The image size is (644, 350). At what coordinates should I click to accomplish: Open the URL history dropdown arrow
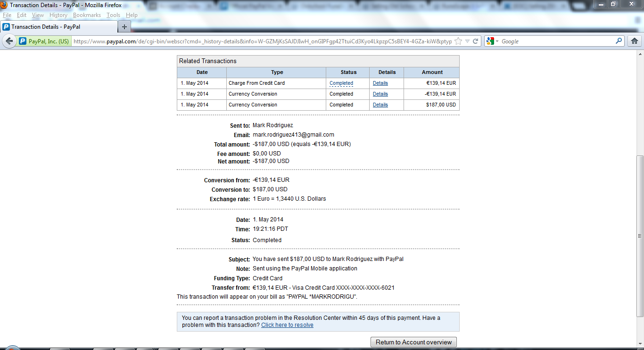pos(467,41)
